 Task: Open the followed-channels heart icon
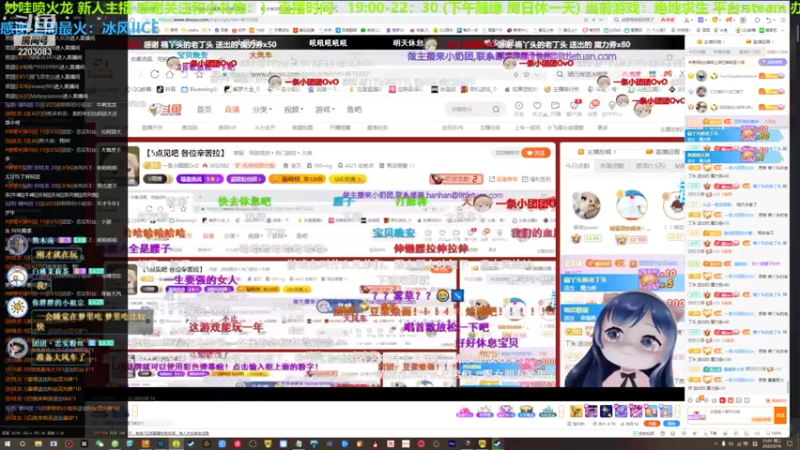(537, 106)
